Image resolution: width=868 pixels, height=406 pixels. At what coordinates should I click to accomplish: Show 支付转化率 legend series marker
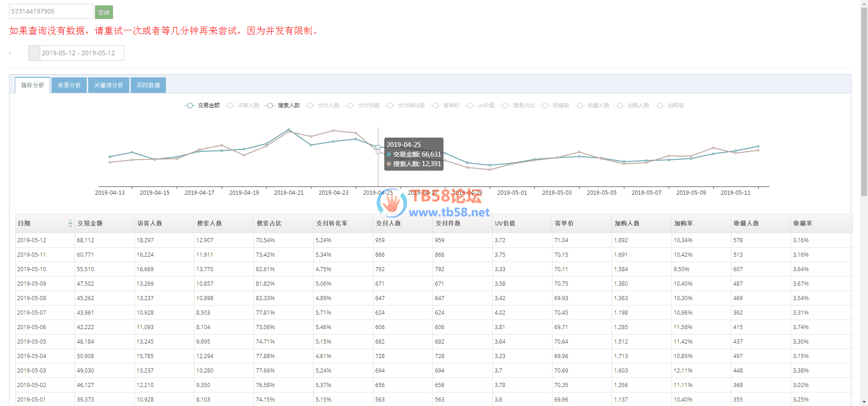pyautogui.click(x=390, y=105)
